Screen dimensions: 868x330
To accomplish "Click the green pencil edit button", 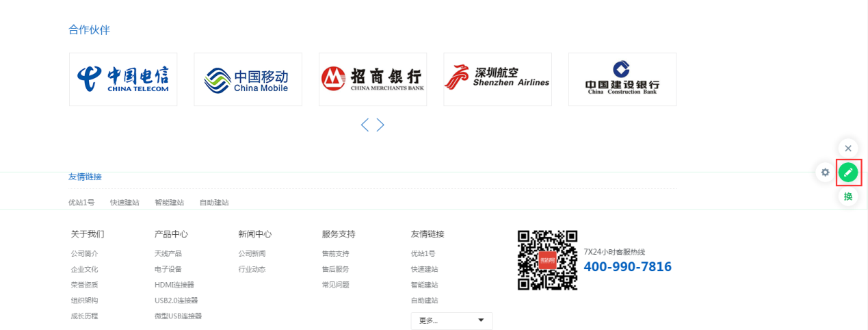I will click(848, 173).
